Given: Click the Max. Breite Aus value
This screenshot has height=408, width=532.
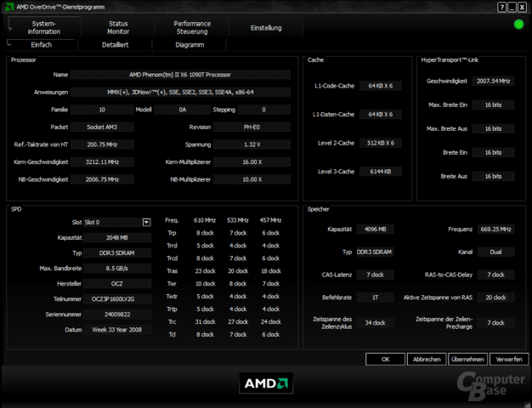Looking at the screenshot, I should (493, 128).
